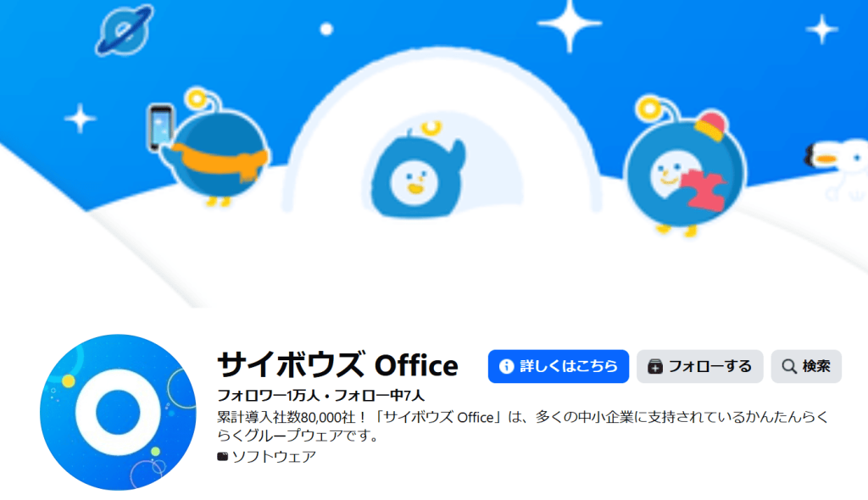
Task: Click the 詳しくはこちら button
Action: pyautogui.click(x=558, y=366)
